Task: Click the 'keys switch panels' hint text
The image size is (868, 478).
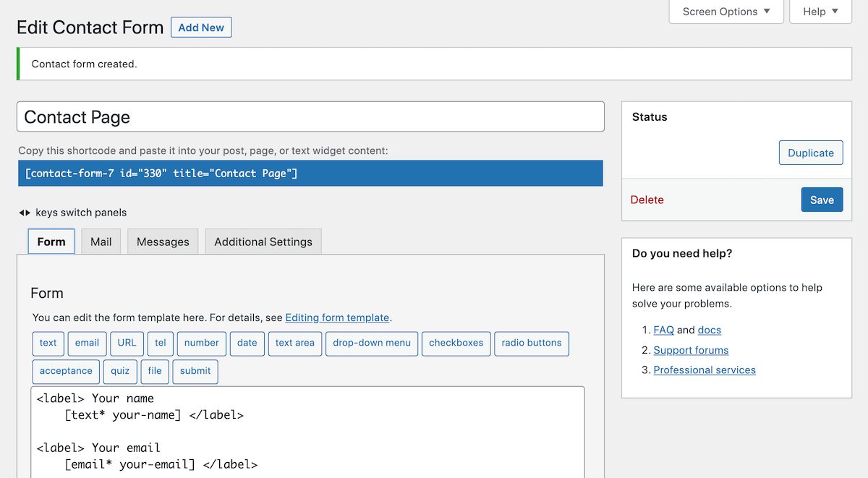Action: (x=80, y=213)
